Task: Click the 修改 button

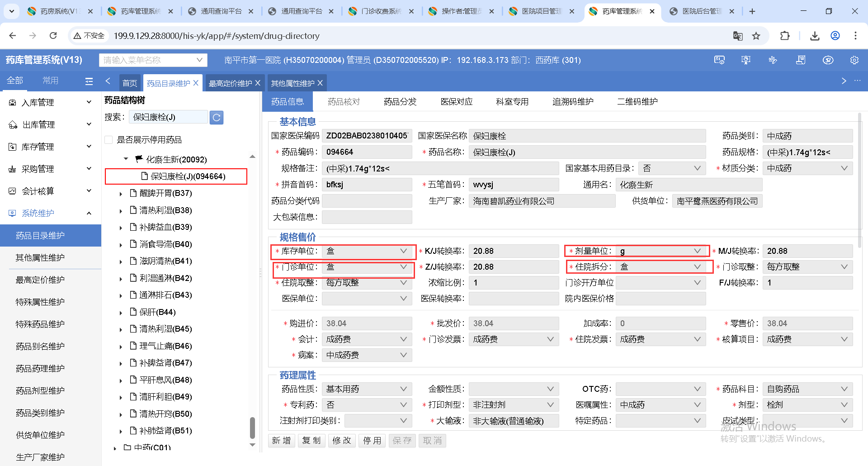Action: (342, 441)
